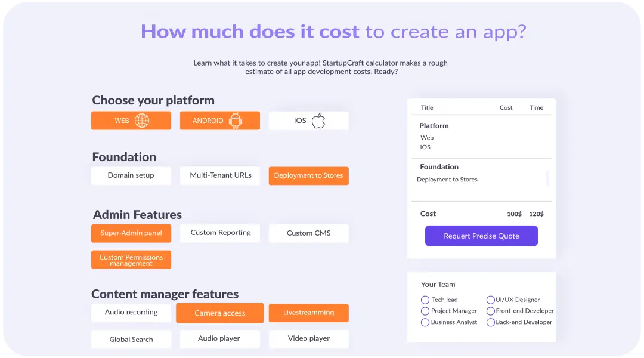
Task: Choose the UI/UX Designer option
Action: pyautogui.click(x=491, y=300)
